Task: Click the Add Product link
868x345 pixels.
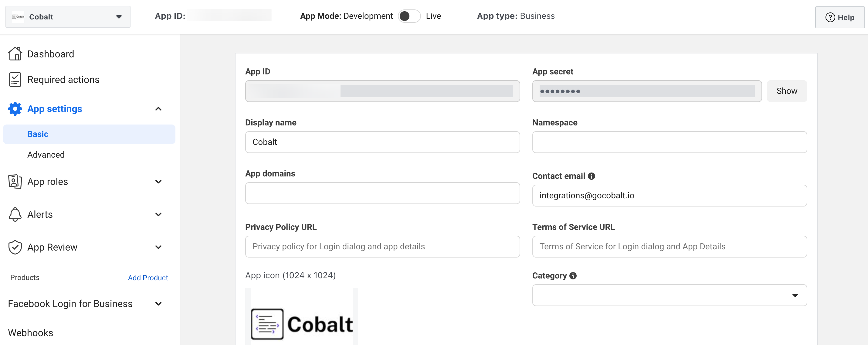Action: tap(147, 278)
